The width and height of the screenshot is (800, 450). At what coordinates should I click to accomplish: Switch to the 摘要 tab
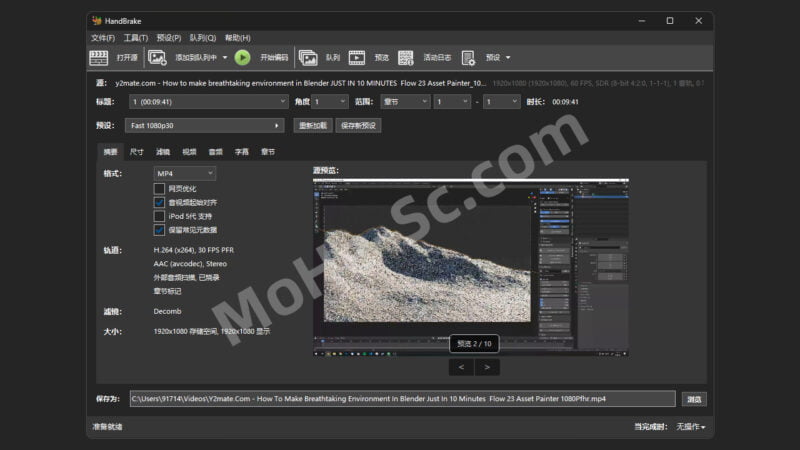[x=110, y=152]
